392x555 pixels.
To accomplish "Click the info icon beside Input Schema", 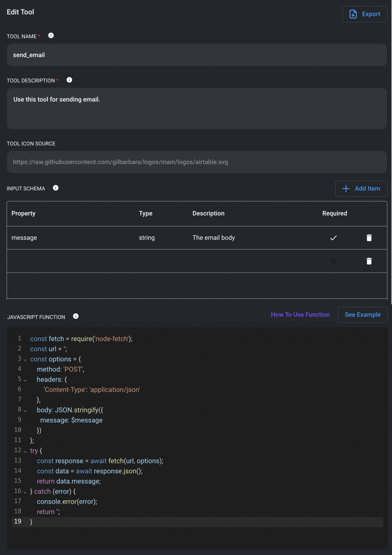I will coord(56,188).
